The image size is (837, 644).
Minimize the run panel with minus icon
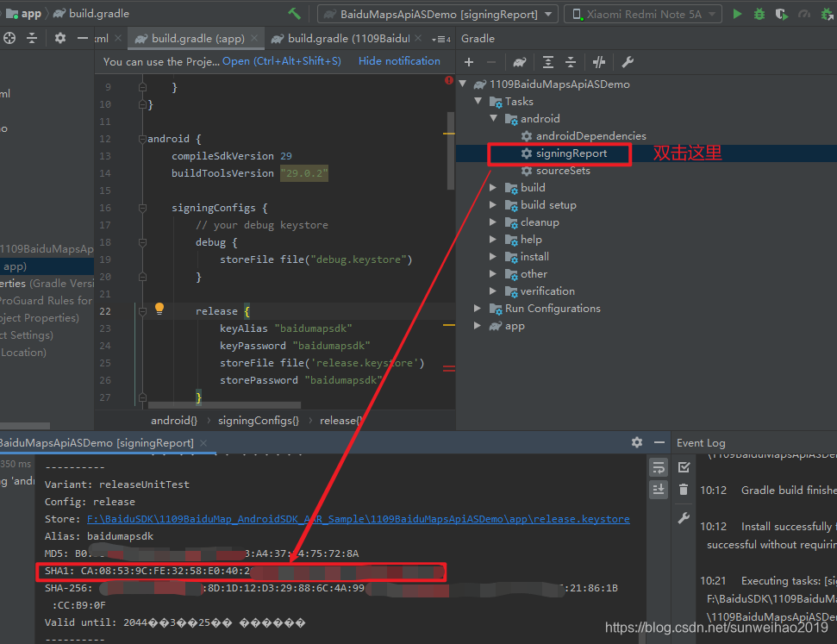coord(659,442)
